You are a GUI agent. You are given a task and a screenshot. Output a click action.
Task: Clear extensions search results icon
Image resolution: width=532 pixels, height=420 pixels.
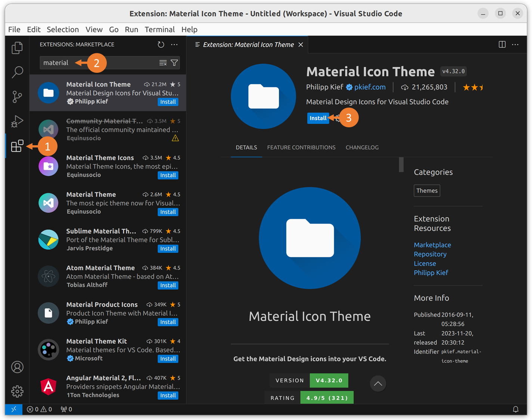[x=163, y=63]
